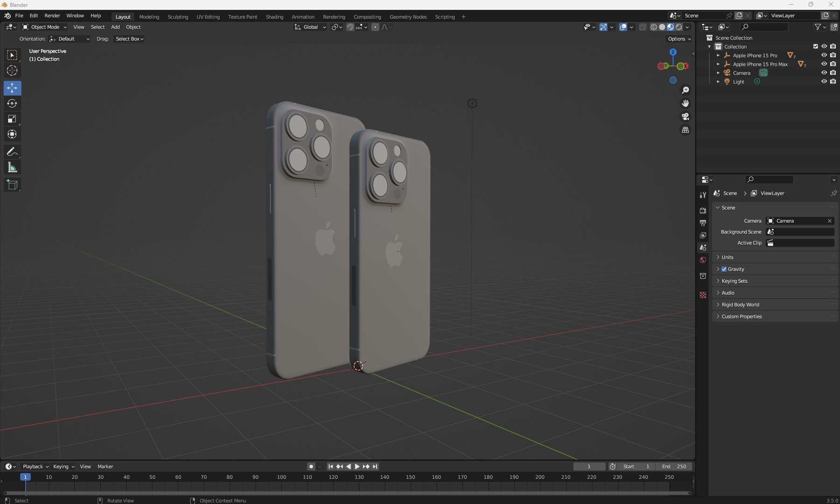Switch to the Shading workspace tab
Screen dimensions: 840x504
point(274,17)
